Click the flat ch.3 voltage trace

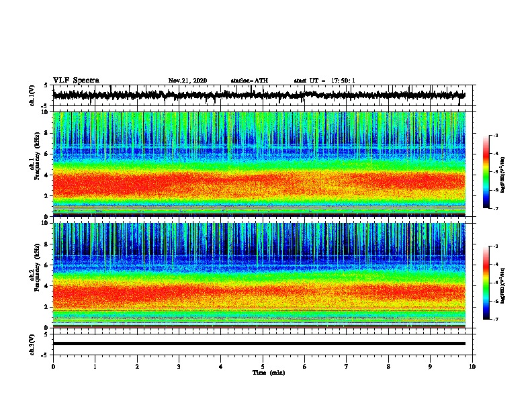point(259,344)
